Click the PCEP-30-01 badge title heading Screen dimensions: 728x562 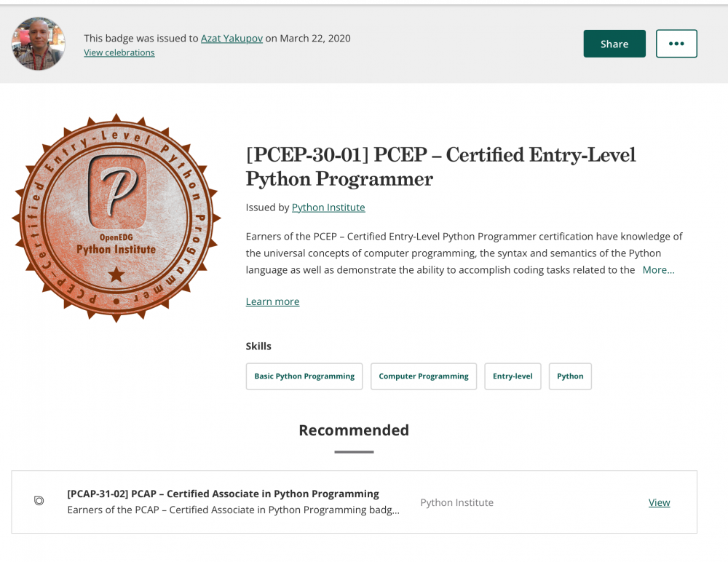tap(440, 166)
